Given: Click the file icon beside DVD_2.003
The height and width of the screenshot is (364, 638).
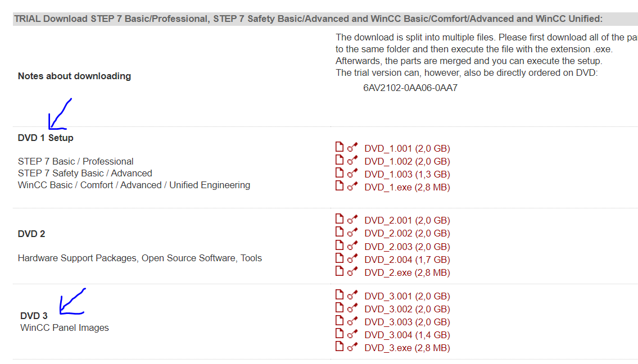Looking at the screenshot, I should tap(339, 245).
